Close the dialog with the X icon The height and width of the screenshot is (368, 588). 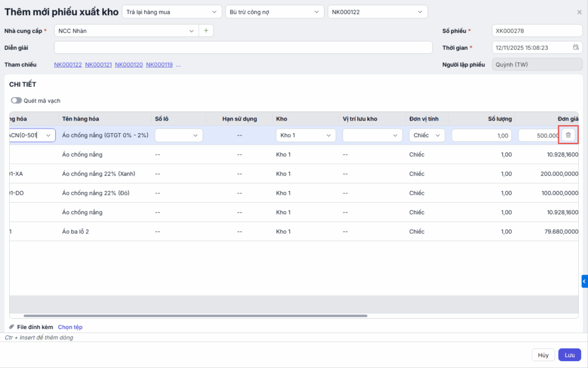579,12
